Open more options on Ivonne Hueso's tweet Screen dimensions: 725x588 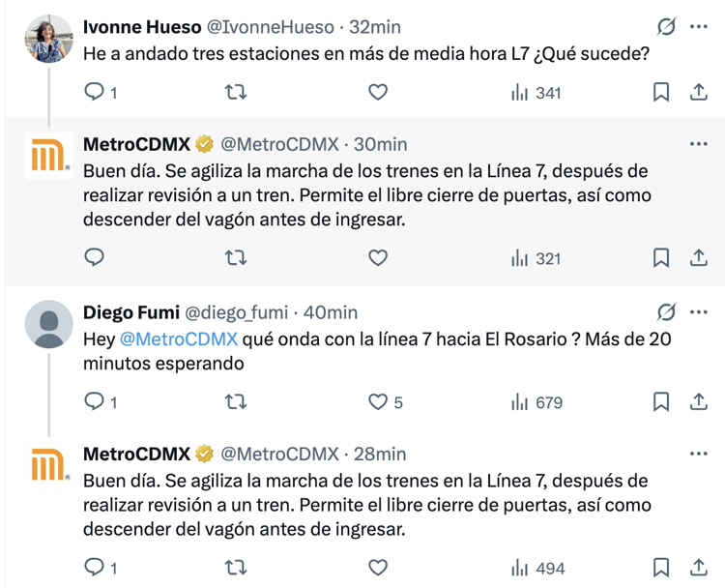(x=699, y=27)
